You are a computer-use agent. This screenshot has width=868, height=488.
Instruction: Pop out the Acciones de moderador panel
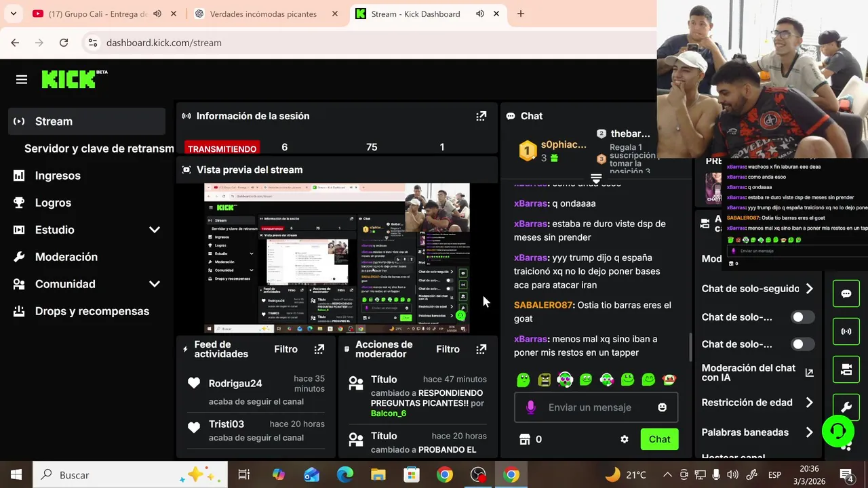481,349
